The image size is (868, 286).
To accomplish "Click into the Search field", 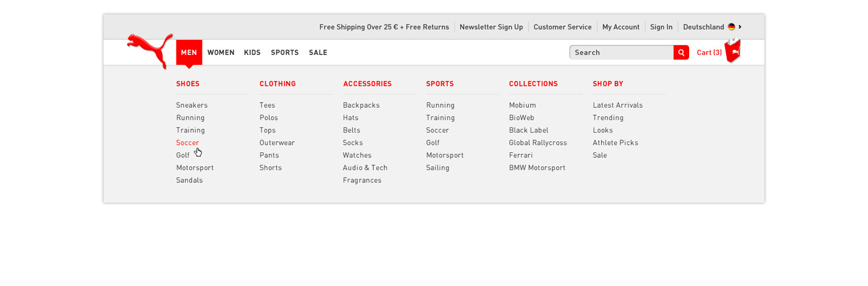I will click(621, 53).
